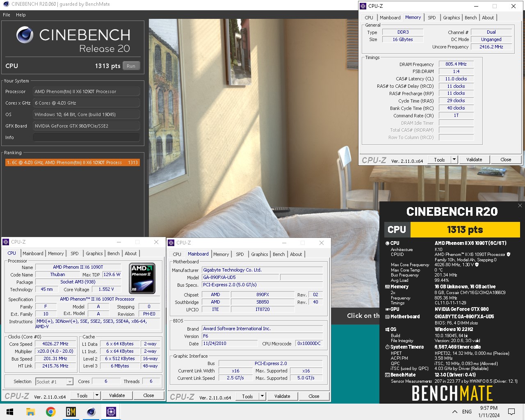Switch to CPU tab in CPU-Z Memory window
The image size is (525, 420).
(x=369, y=18)
